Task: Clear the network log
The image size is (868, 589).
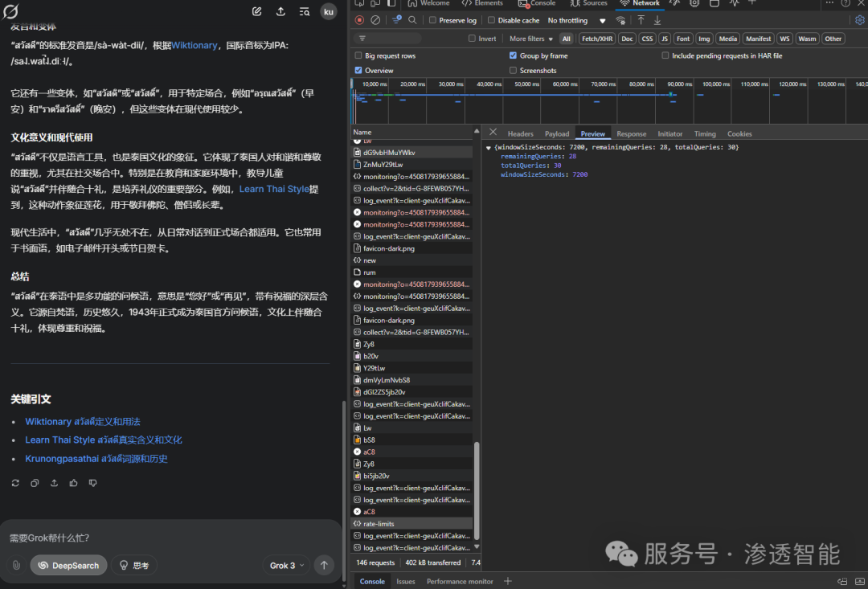Action: (375, 20)
